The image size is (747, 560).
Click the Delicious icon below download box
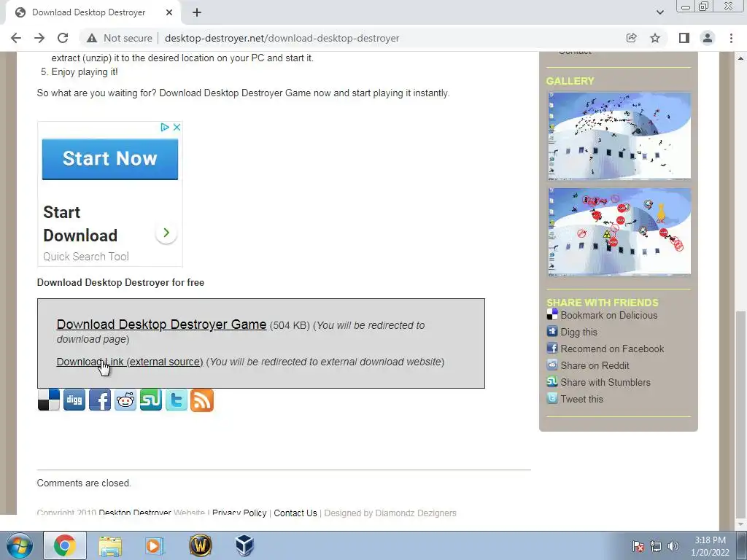click(49, 400)
